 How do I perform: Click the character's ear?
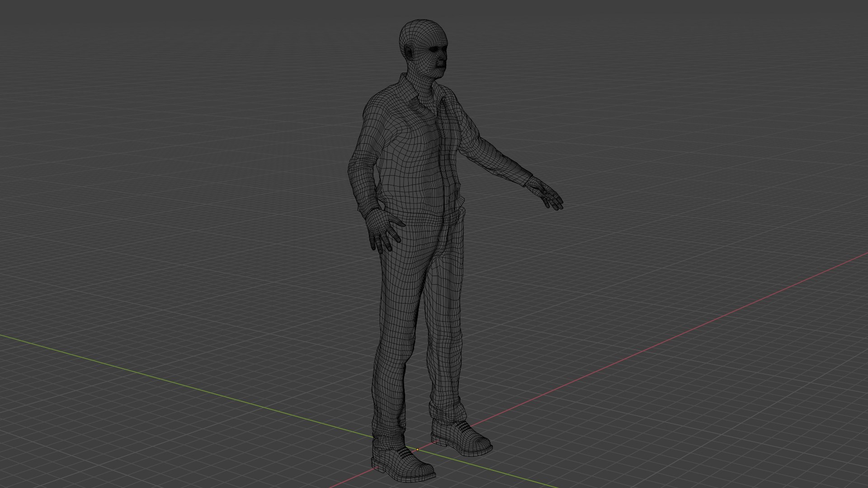tap(409, 52)
